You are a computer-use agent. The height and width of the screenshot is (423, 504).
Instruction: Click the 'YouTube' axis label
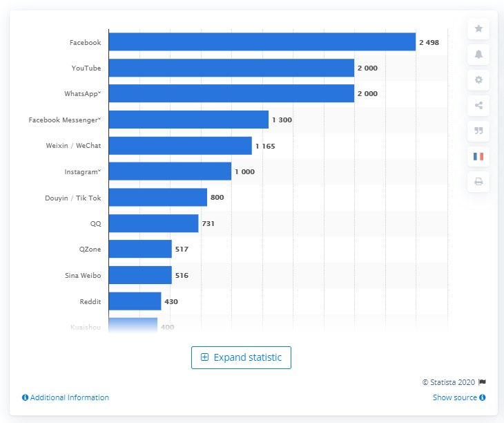86,68
